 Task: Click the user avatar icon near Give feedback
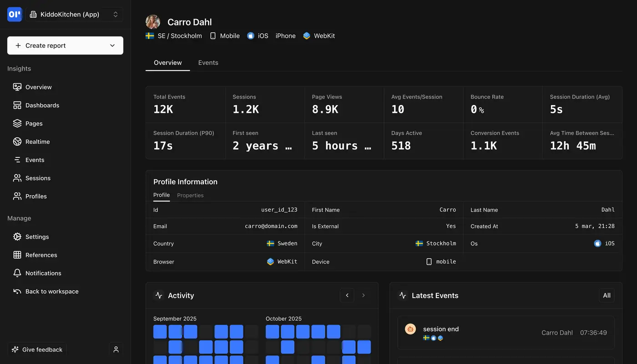pos(116,349)
